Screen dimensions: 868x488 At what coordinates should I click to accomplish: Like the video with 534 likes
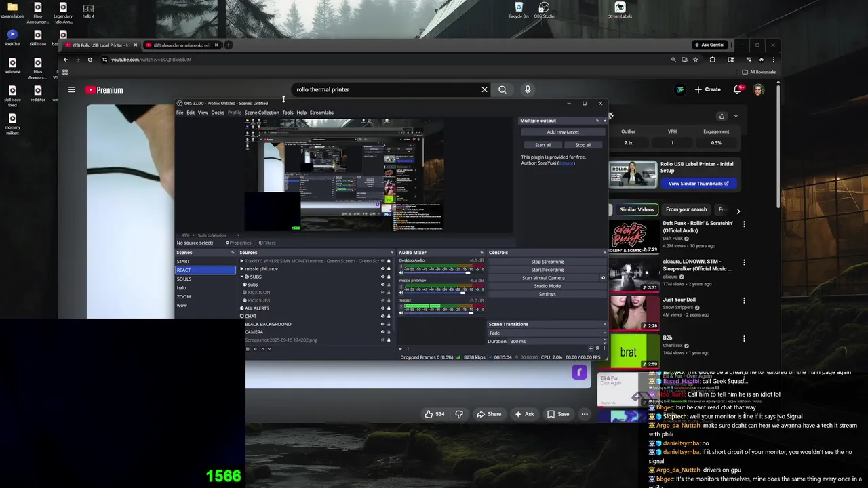[x=435, y=414]
